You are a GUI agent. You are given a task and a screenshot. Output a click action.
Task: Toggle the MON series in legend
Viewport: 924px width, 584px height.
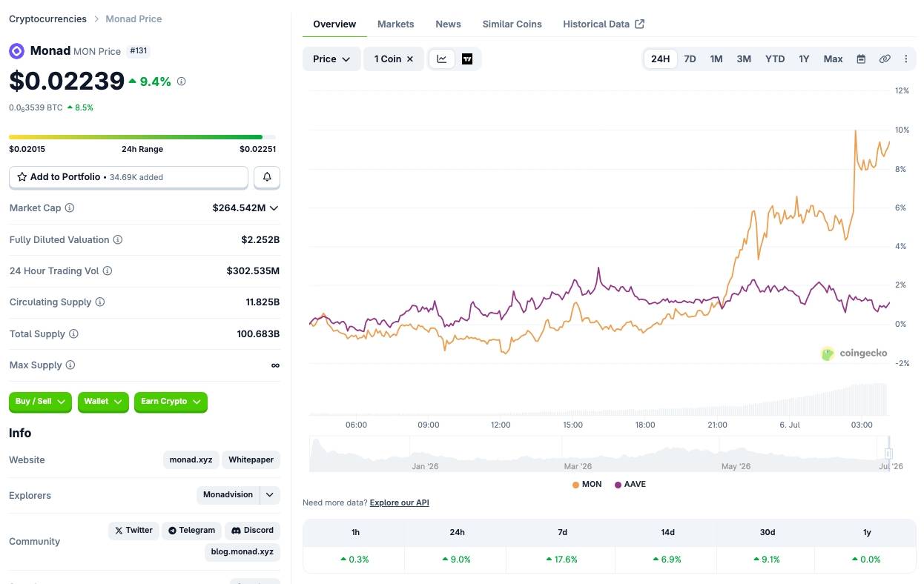click(587, 484)
